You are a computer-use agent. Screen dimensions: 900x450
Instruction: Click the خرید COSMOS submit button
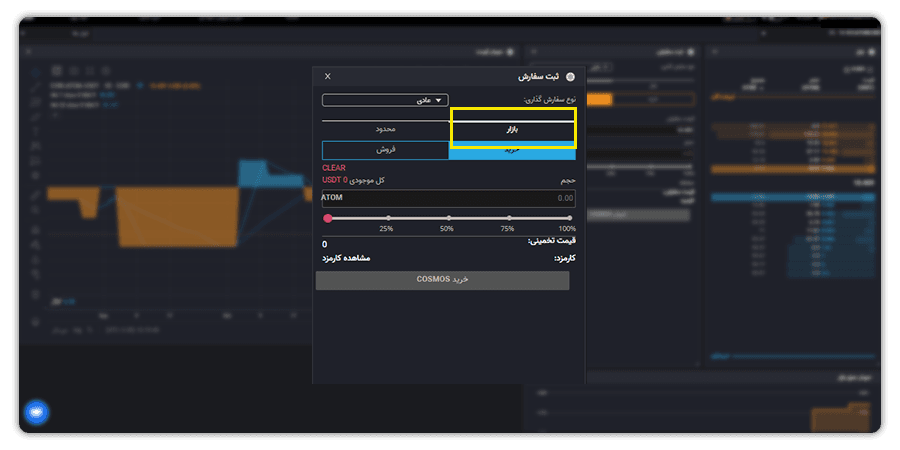pyautogui.click(x=443, y=280)
